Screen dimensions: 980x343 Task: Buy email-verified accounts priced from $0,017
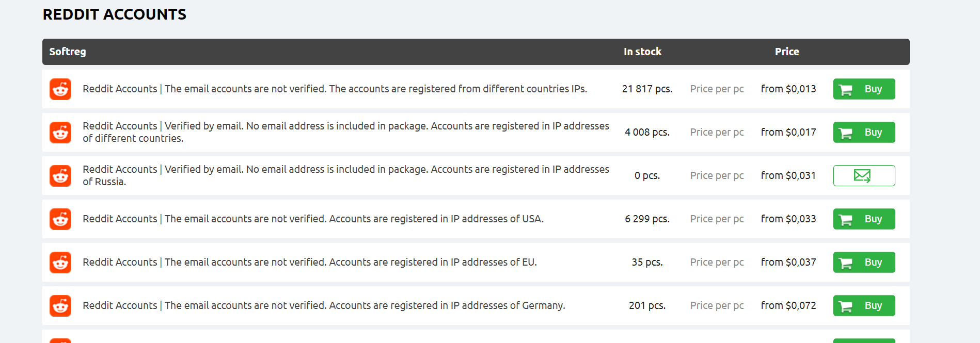(863, 133)
